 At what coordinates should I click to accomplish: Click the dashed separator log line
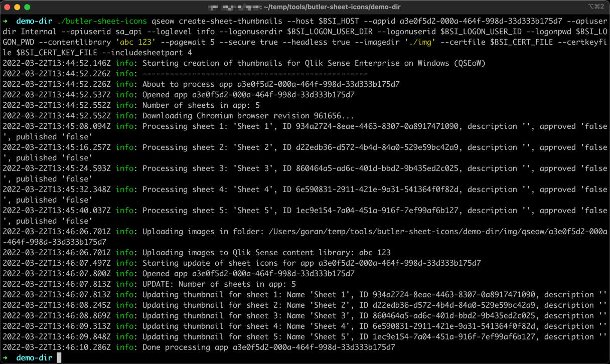255,74
